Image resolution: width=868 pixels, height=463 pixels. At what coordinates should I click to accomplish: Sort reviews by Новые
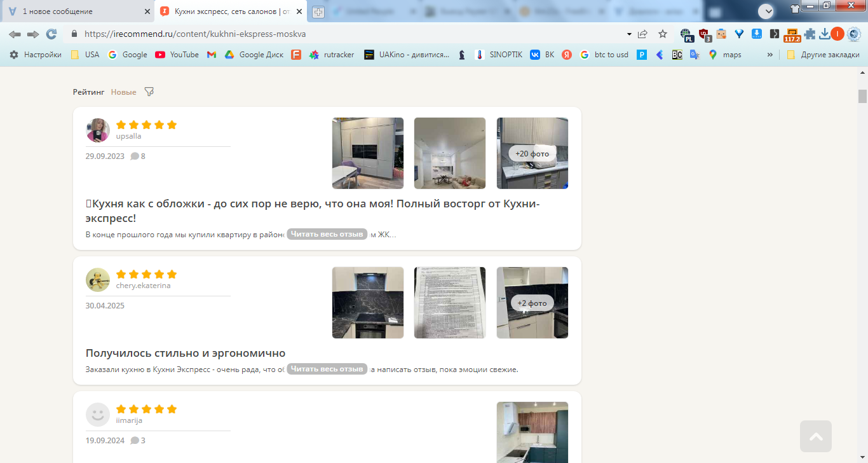click(124, 92)
